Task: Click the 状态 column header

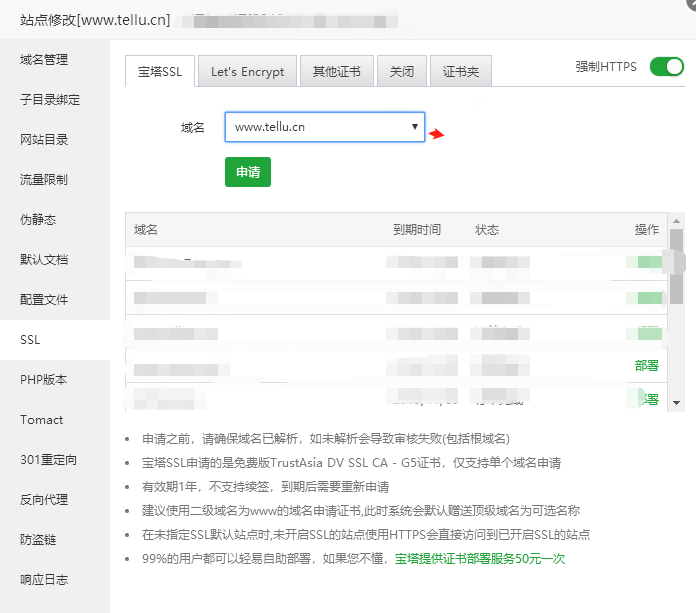Action: pos(487,229)
